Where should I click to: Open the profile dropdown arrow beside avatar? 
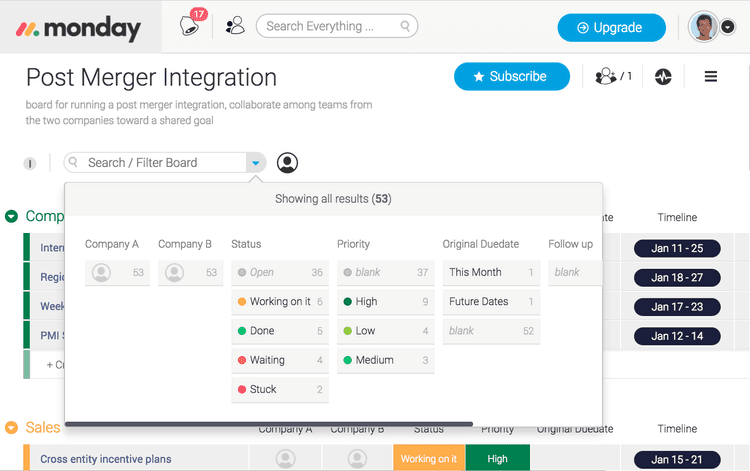728,27
